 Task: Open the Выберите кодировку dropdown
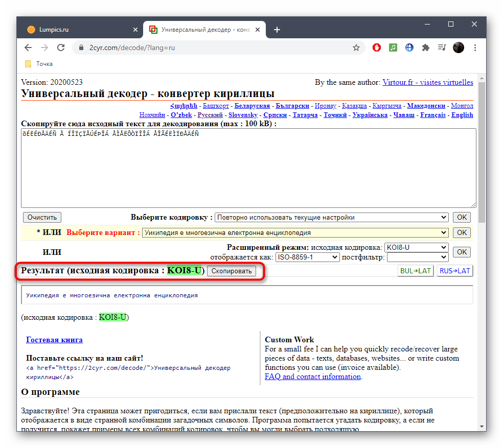[x=332, y=218]
